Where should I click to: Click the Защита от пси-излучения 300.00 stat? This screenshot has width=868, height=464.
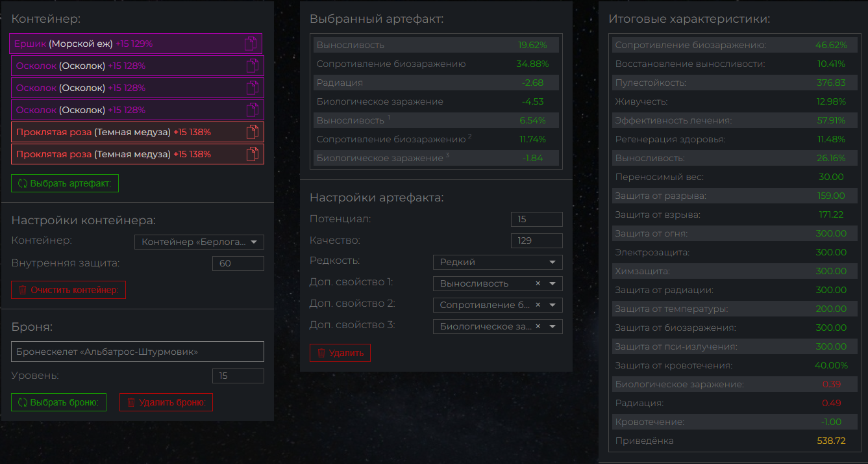coord(735,347)
